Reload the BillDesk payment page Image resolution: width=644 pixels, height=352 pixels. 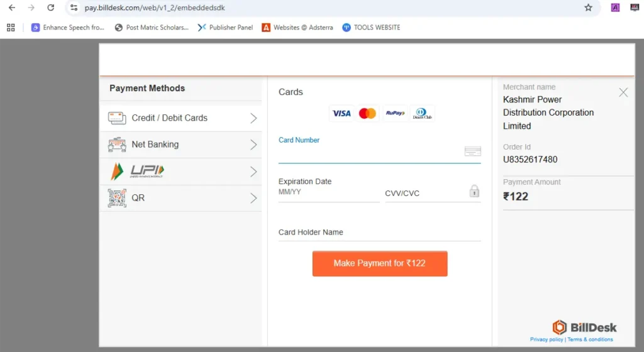pos(50,8)
